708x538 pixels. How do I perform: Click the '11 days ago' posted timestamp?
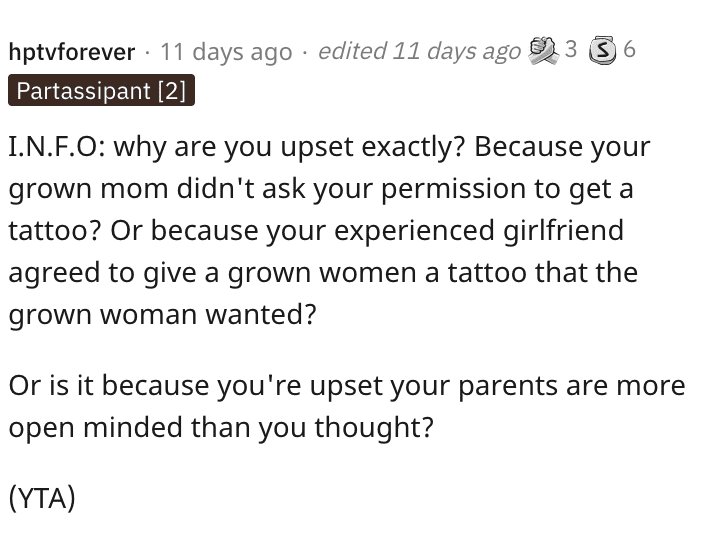click(227, 51)
